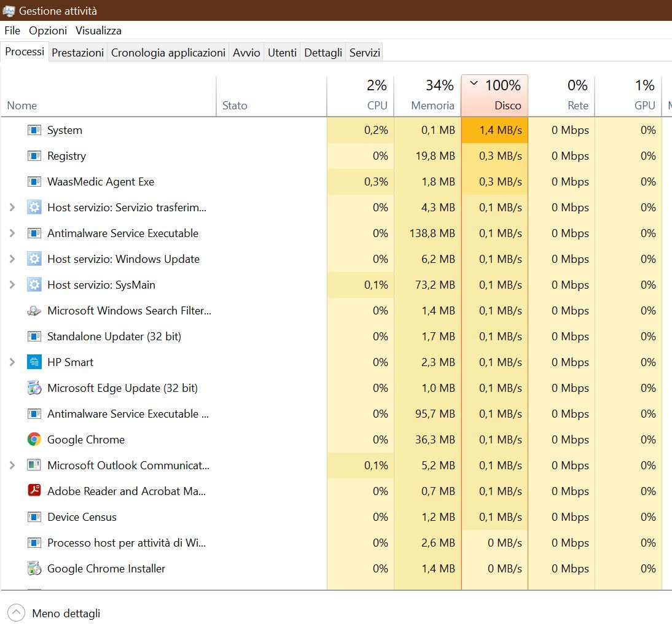
Task: Click the Standalone Updater (32 bit) icon
Action: pos(34,337)
